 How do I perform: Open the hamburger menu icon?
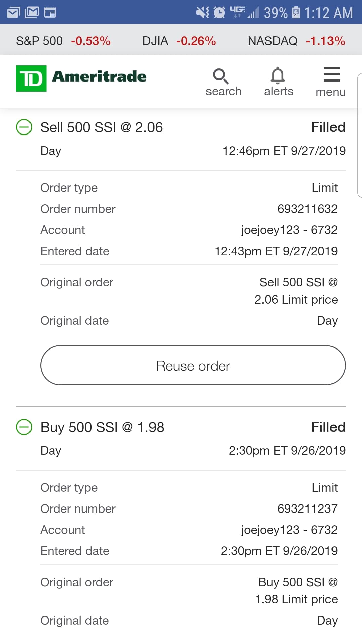pos(331,74)
